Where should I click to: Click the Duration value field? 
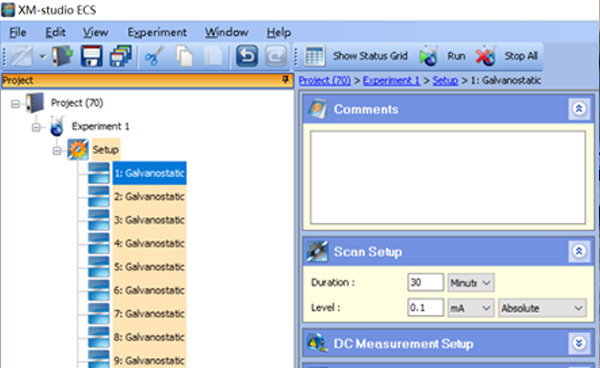click(x=426, y=283)
